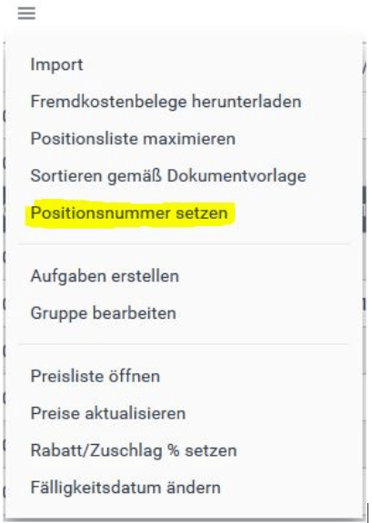Set position number, yellow-marked item
This screenshot has width=372, height=523.
coord(129,213)
